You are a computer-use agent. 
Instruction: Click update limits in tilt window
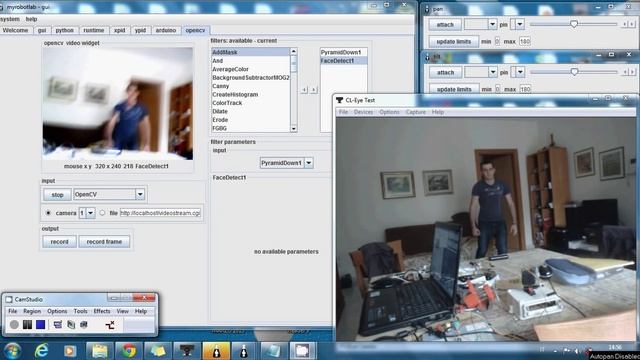454,89
